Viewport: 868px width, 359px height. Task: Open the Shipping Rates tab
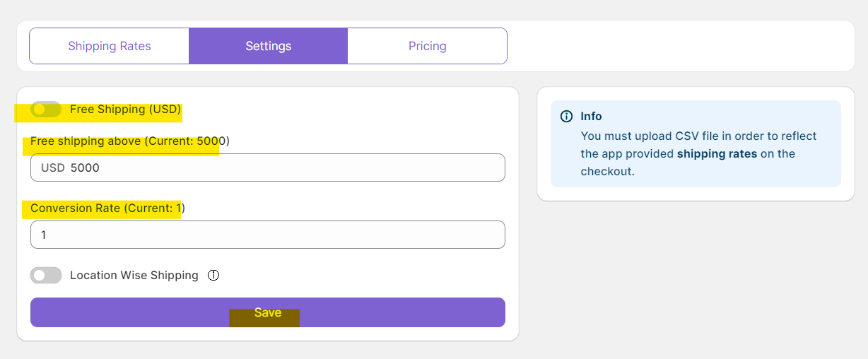[x=110, y=46]
